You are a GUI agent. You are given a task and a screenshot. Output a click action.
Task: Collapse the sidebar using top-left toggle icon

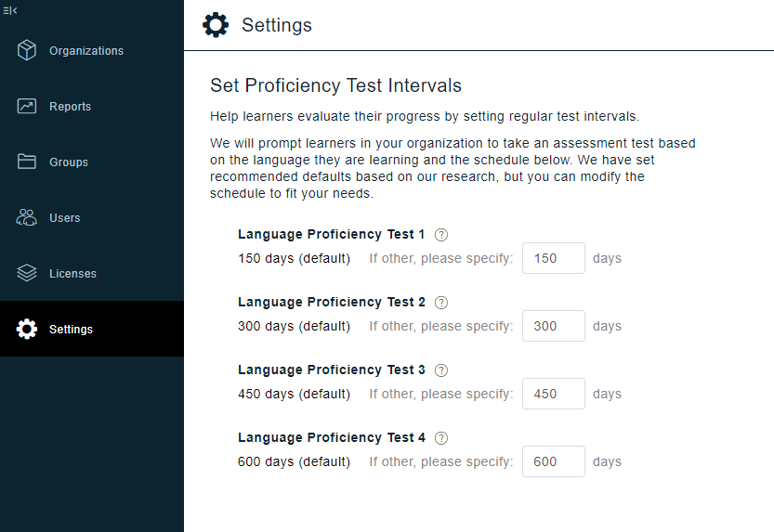(x=10, y=10)
